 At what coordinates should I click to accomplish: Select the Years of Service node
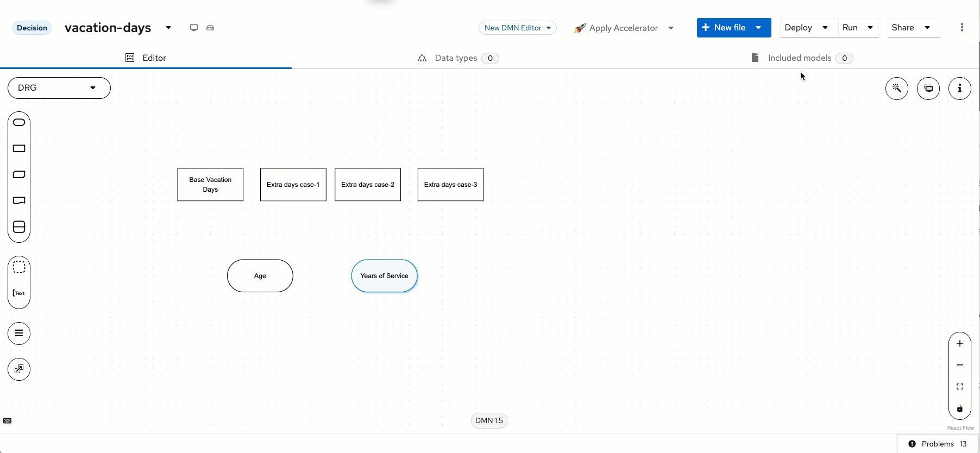(x=384, y=276)
